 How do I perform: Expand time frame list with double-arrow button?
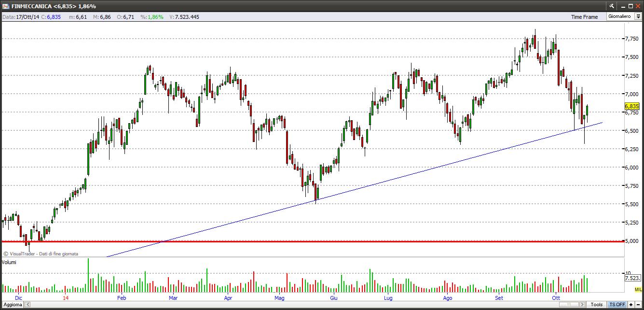(638, 16)
